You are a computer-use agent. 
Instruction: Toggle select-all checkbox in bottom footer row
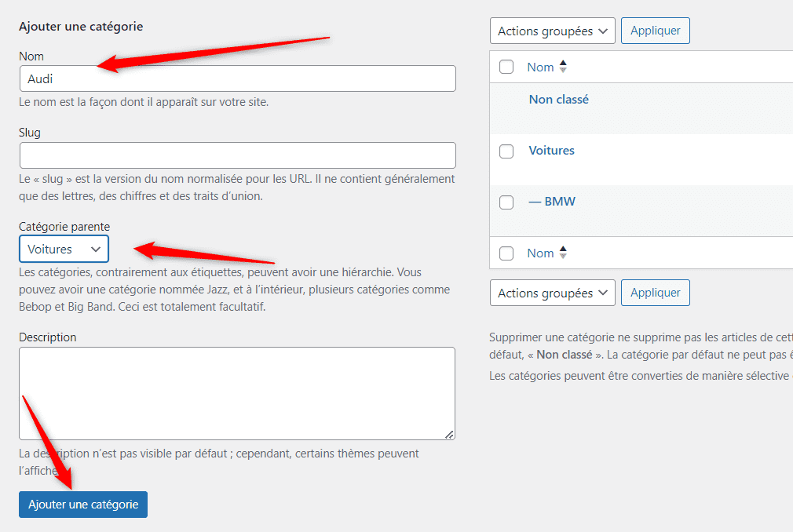[506, 253]
